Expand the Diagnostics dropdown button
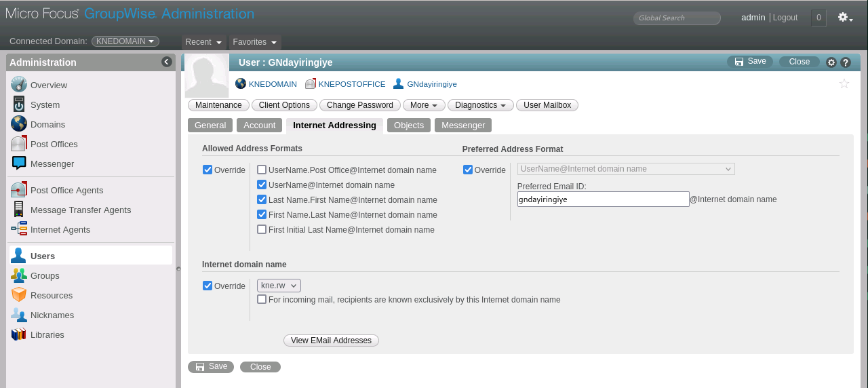 click(x=480, y=105)
